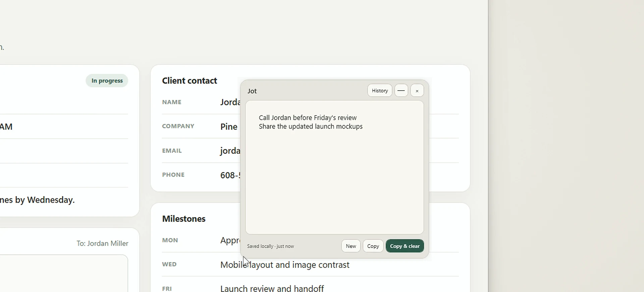Minimize the Jot widget with the dash button
Screen dimensions: 644x292
[401, 91]
